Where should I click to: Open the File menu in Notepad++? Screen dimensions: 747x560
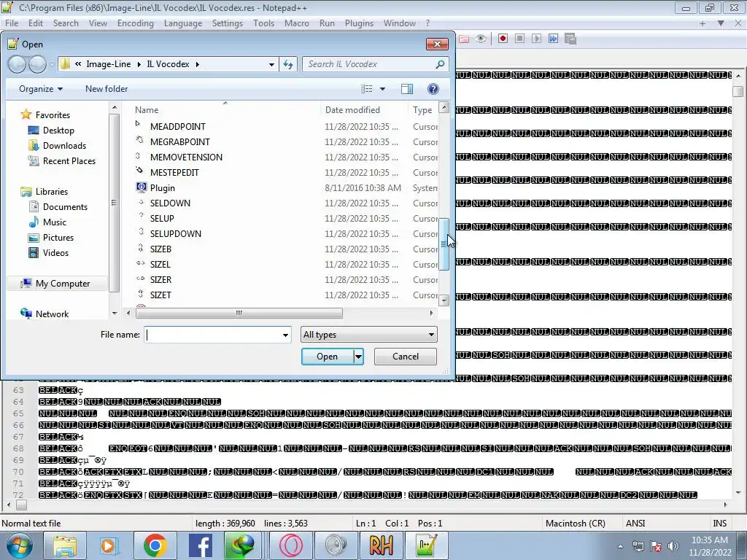click(x=12, y=23)
